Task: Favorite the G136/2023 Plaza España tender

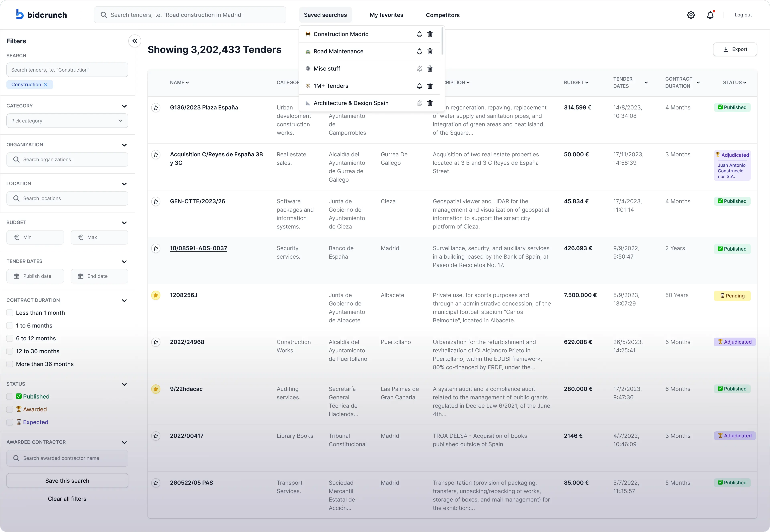Action: click(156, 108)
